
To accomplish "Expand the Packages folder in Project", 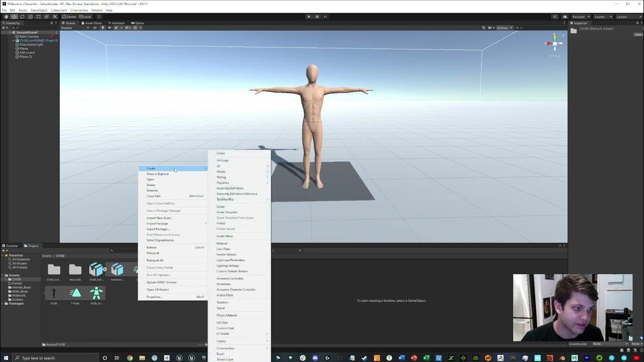I will 3,304.
